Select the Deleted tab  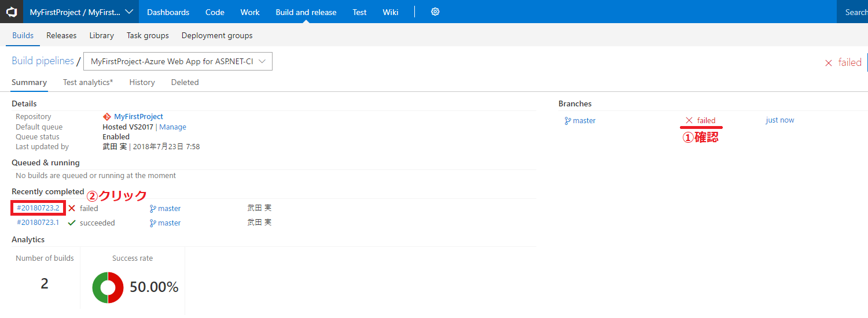click(x=185, y=82)
